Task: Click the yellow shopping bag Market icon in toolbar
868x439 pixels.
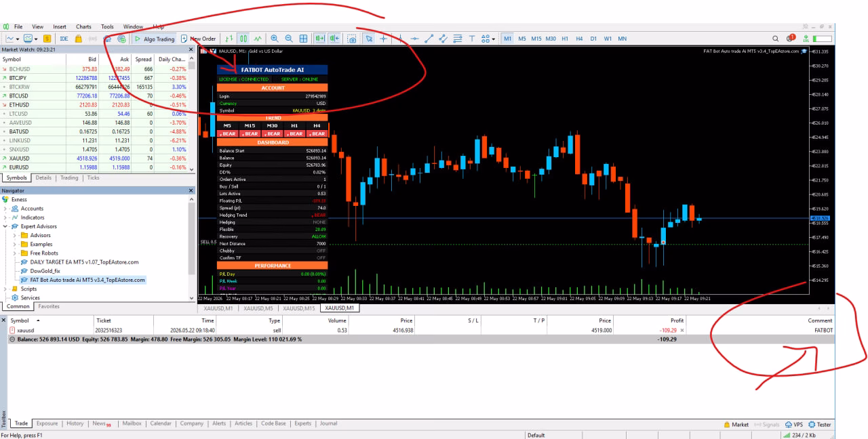Action: point(79,39)
